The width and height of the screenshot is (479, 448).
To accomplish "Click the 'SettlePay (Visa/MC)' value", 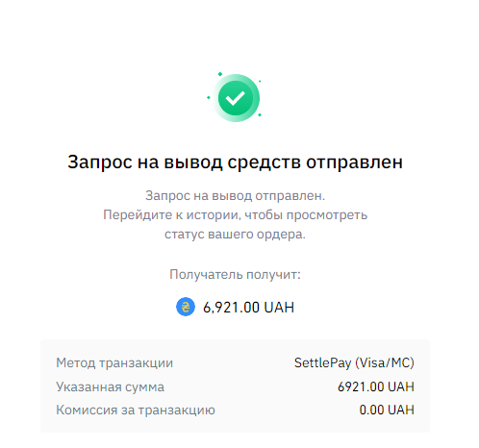I will coord(354,363).
